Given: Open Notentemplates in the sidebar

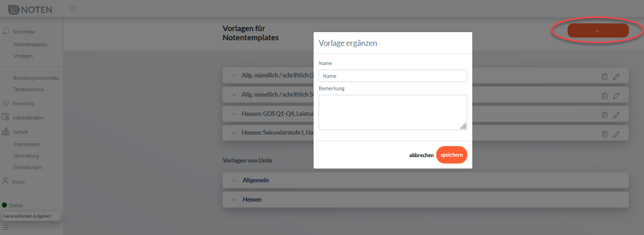Looking at the screenshot, I should tap(30, 44).
